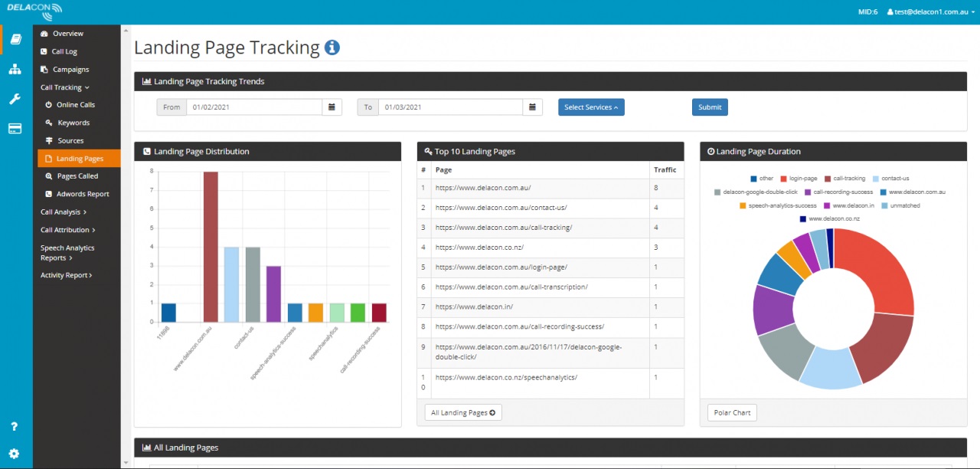Viewport: 980px width, 469px height.
Task: Select 'https://www.delacon.co.nz/speechanalytics/' row text
Action: pos(506,378)
